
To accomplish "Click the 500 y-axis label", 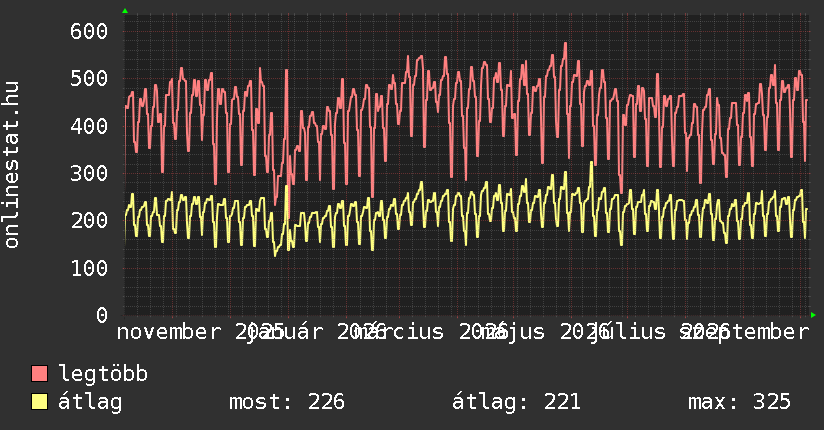I will (89, 79).
